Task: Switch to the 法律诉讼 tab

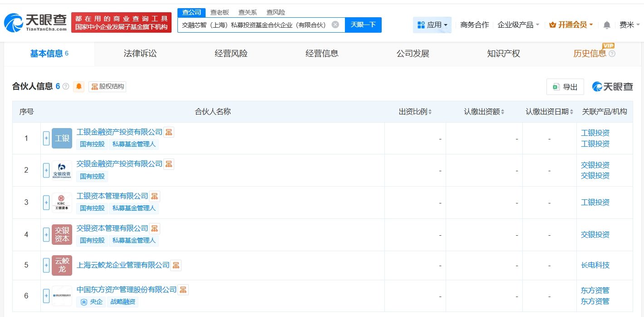Action: point(140,54)
